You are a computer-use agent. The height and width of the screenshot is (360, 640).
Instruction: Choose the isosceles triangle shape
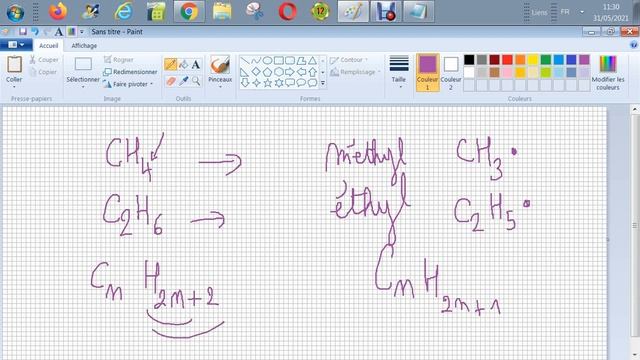point(312,61)
